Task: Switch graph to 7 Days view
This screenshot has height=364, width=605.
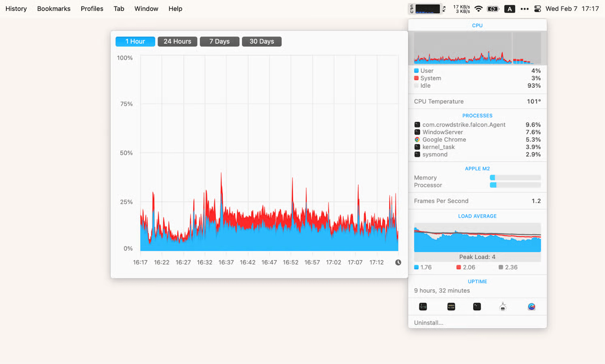Action: [x=219, y=42]
